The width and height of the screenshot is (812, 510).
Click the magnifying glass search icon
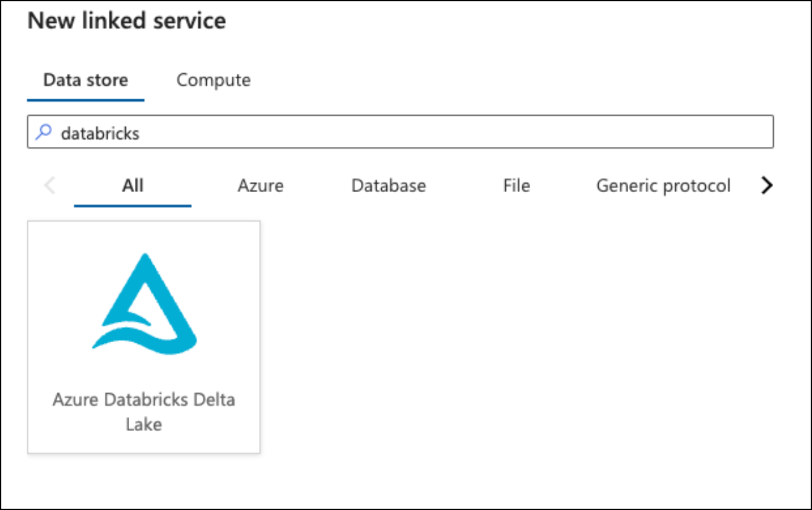pyautogui.click(x=42, y=132)
